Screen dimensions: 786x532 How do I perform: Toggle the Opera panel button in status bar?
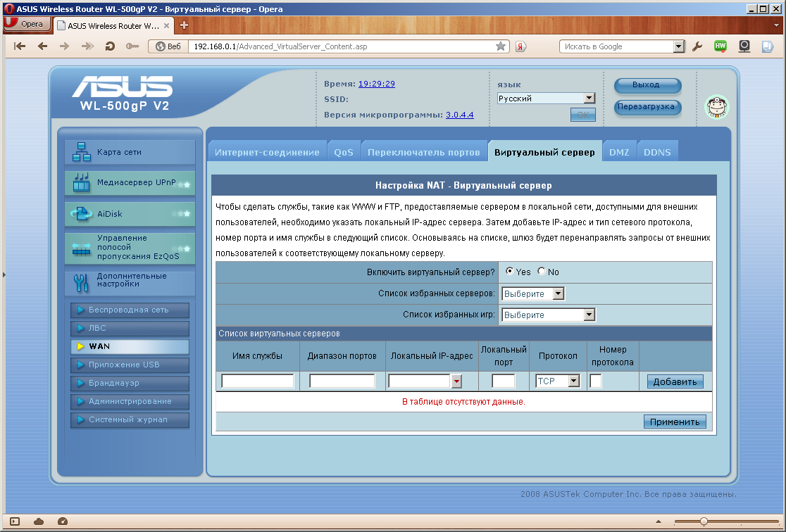(x=15, y=521)
